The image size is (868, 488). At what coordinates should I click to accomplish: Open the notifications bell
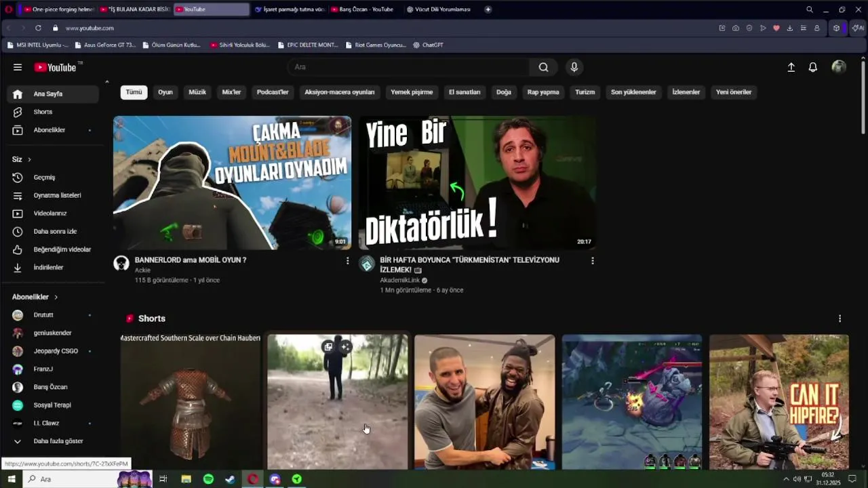(x=812, y=67)
